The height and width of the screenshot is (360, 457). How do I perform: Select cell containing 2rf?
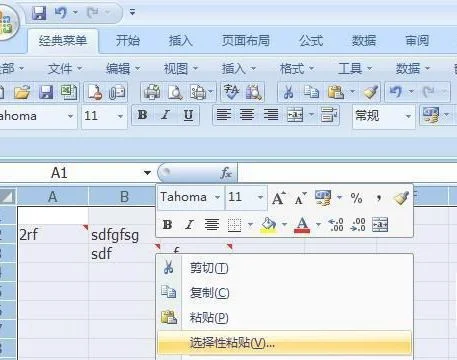53,235
